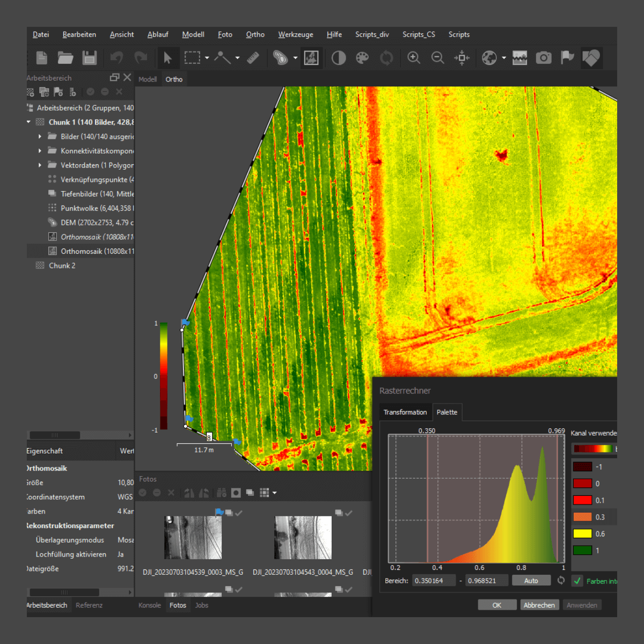The height and width of the screenshot is (644, 644).
Task: Collapse the Chunk 1 tree node
Action: [28, 122]
